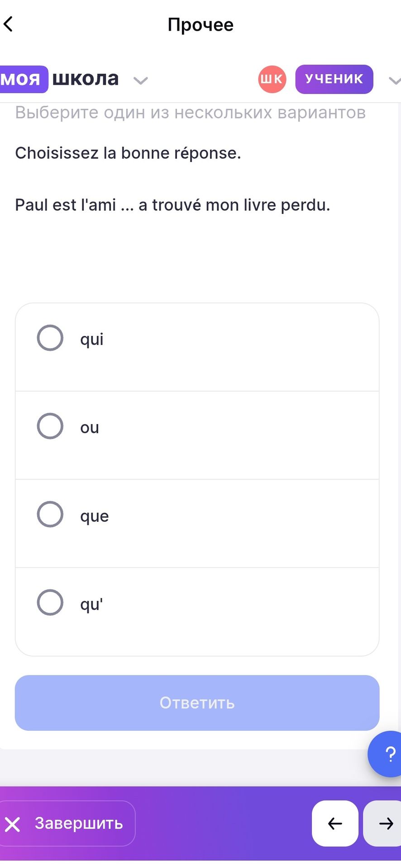Expand the chevron next to Моя школа
Image resolution: width=401 pixels, height=868 pixels.
click(x=141, y=80)
